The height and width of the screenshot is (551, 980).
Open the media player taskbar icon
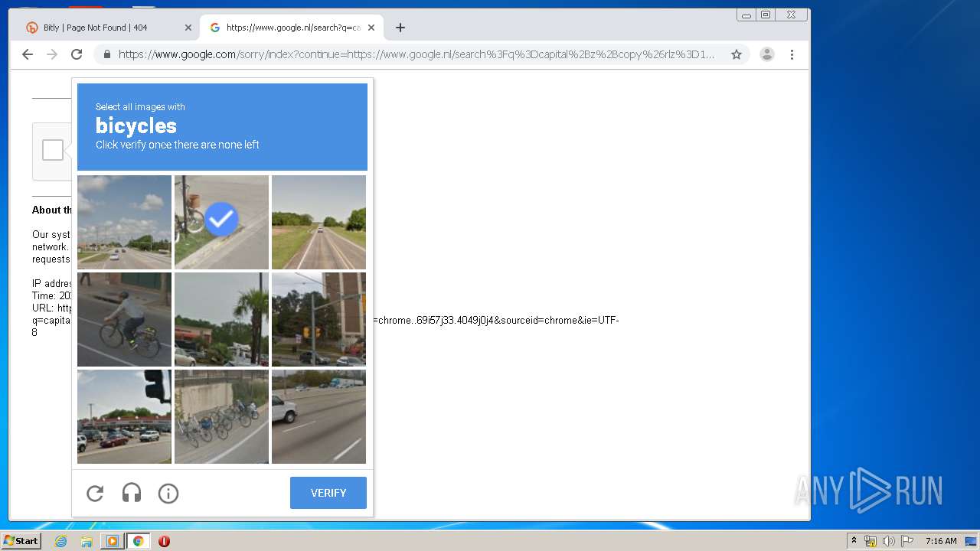[112, 541]
